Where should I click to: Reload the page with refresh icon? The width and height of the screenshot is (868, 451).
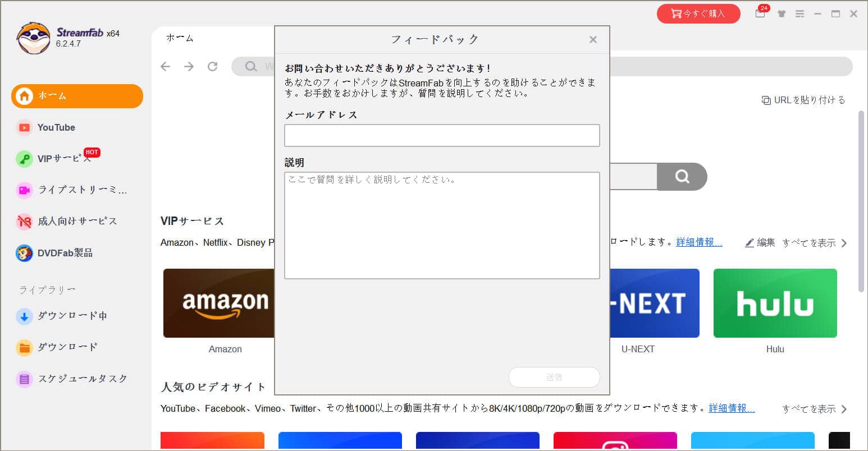click(x=212, y=66)
